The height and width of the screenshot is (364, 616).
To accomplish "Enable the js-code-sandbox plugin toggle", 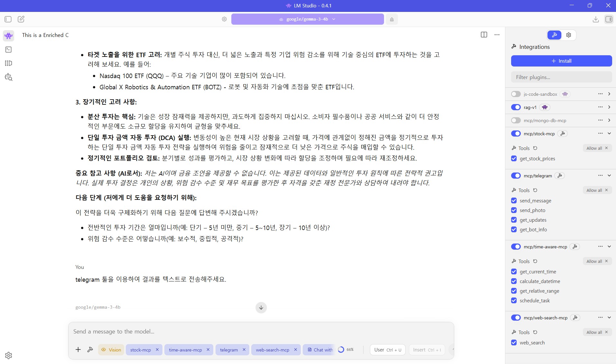I will coord(516,94).
